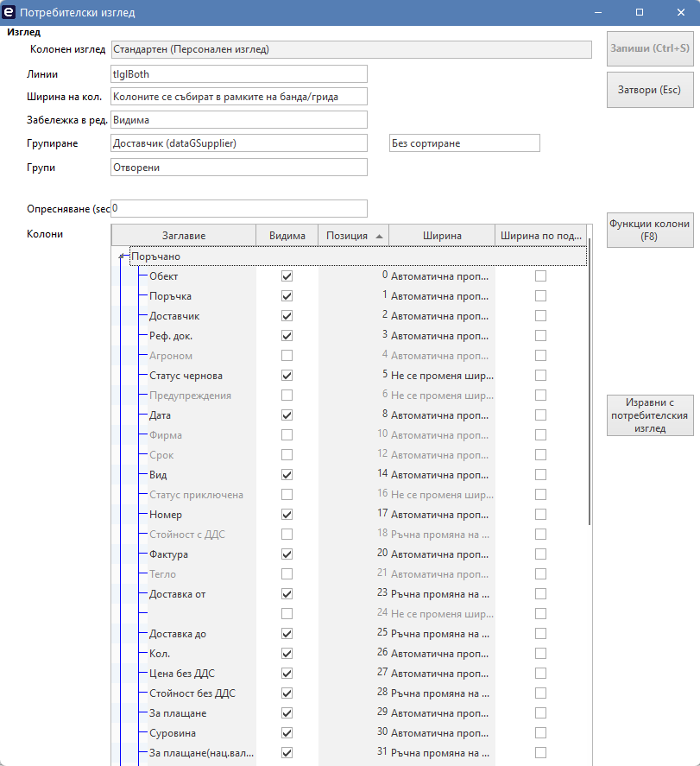The height and width of the screenshot is (766, 700).
Task: Enable default width checkbox for Номер row
Action: click(540, 515)
